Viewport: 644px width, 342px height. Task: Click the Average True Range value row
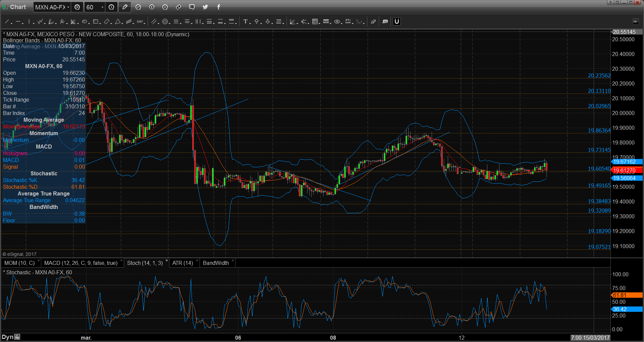(x=44, y=201)
